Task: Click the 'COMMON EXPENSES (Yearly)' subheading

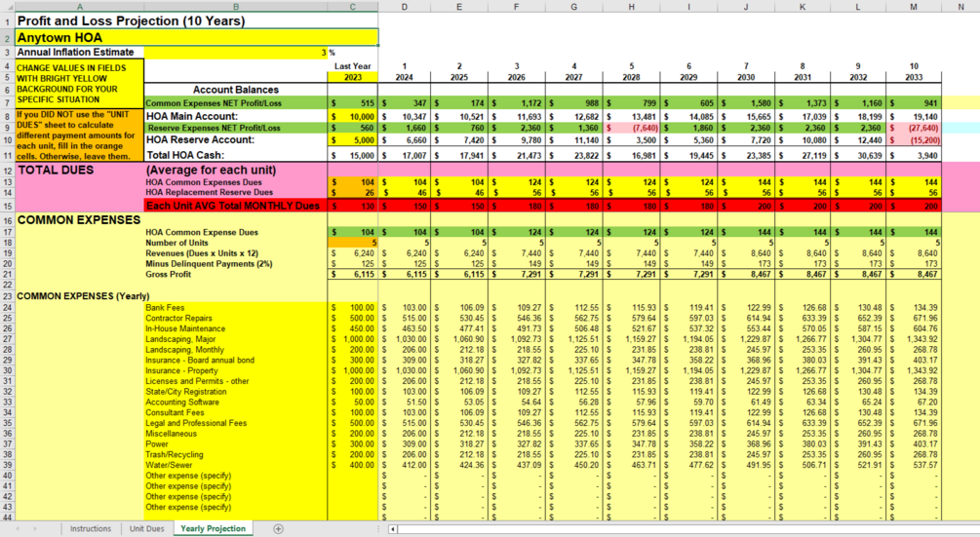Action: tap(83, 296)
